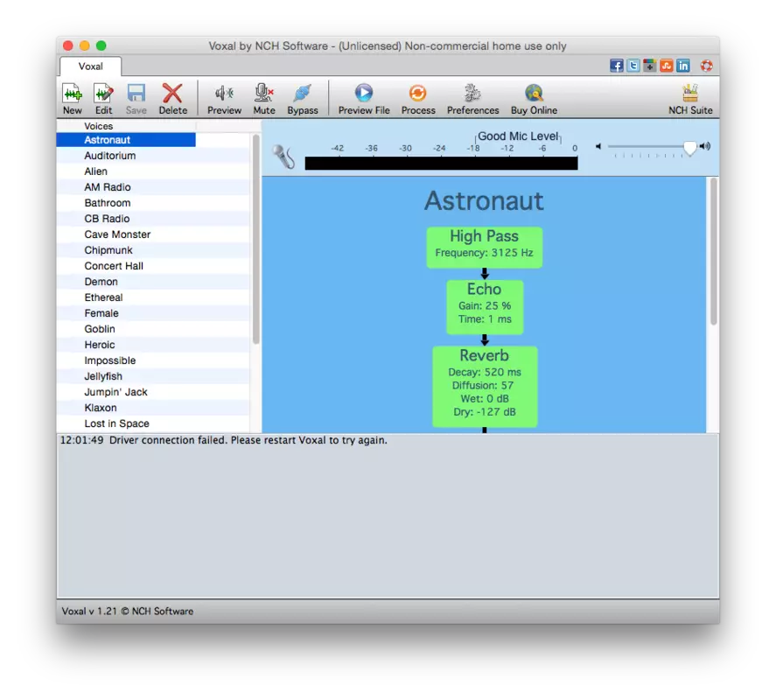Viewport: 776px width, 700px height.
Task: Select Concert Hall voice
Action: point(153,266)
